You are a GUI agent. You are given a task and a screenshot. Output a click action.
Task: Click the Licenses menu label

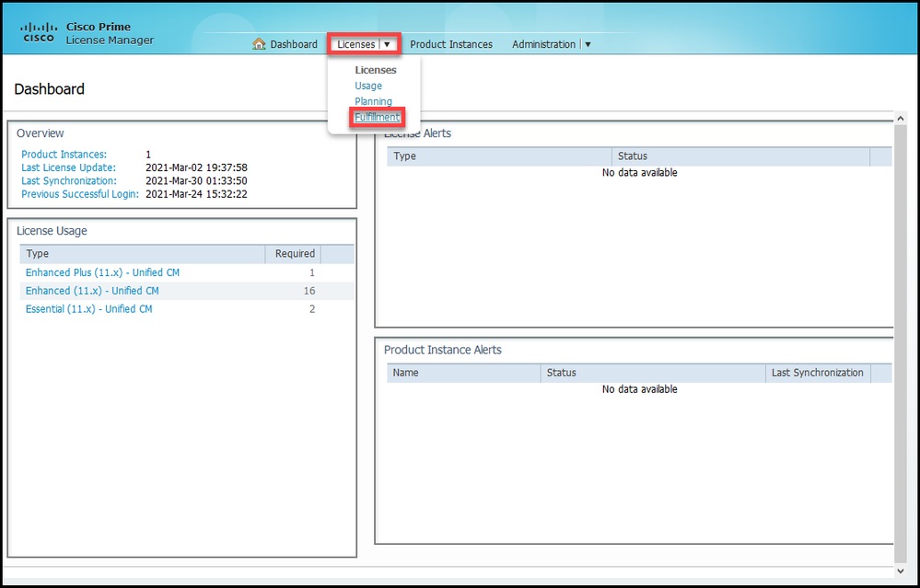356,44
